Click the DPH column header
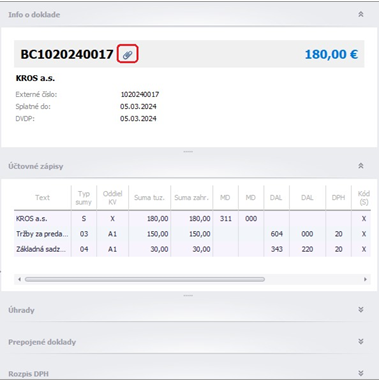This screenshot has width=379, height=380. [338, 198]
